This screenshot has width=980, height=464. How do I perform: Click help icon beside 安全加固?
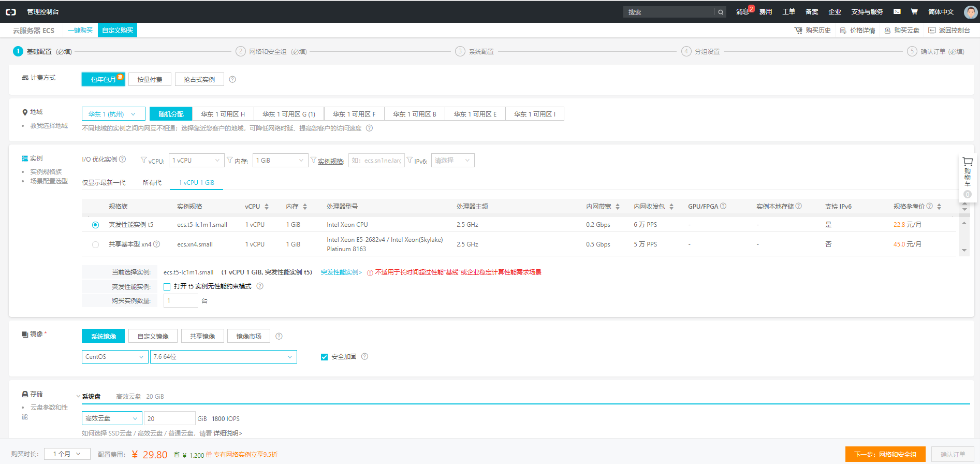click(364, 356)
